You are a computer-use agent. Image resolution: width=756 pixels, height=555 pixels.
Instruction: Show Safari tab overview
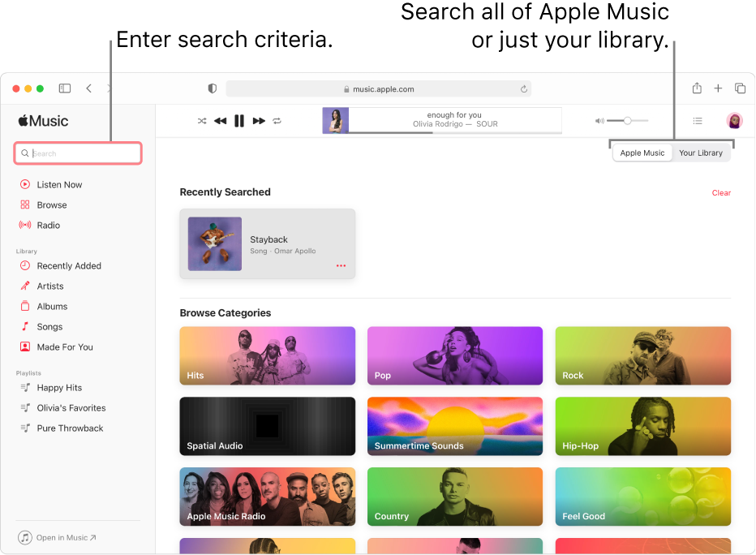[740, 88]
